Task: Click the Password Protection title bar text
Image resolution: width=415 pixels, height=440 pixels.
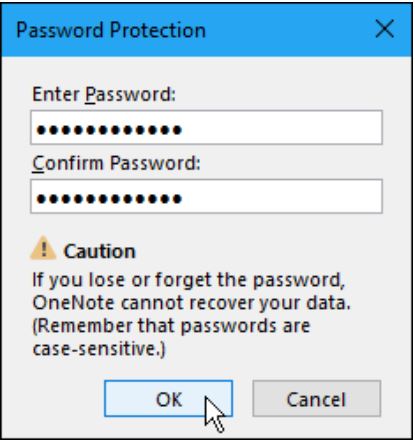Action: [111, 30]
